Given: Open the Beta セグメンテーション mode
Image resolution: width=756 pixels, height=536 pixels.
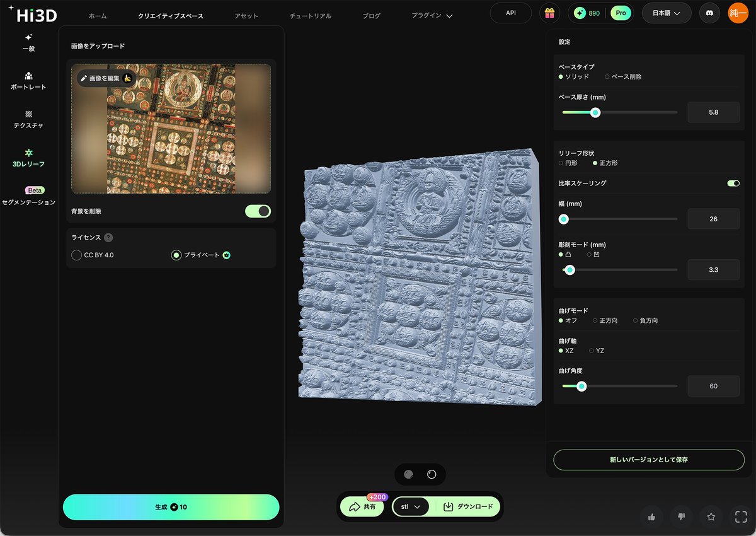Looking at the screenshot, I should (28, 196).
